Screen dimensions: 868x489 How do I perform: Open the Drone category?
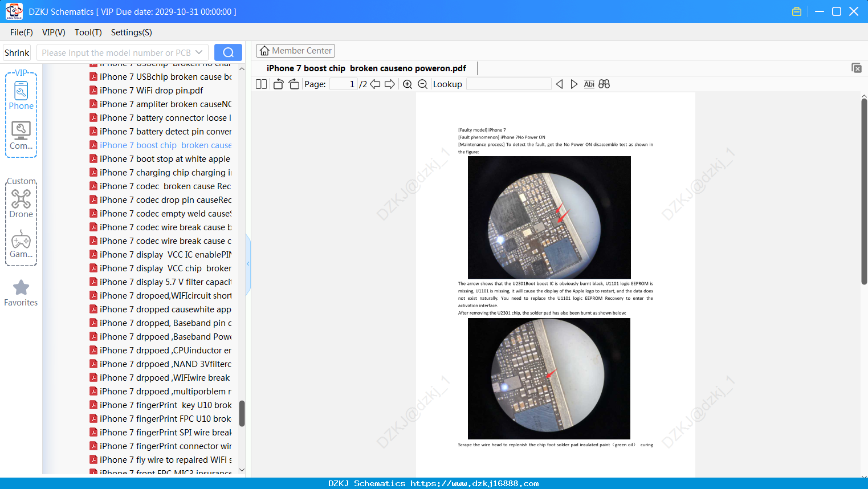pyautogui.click(x=21, y=203)
